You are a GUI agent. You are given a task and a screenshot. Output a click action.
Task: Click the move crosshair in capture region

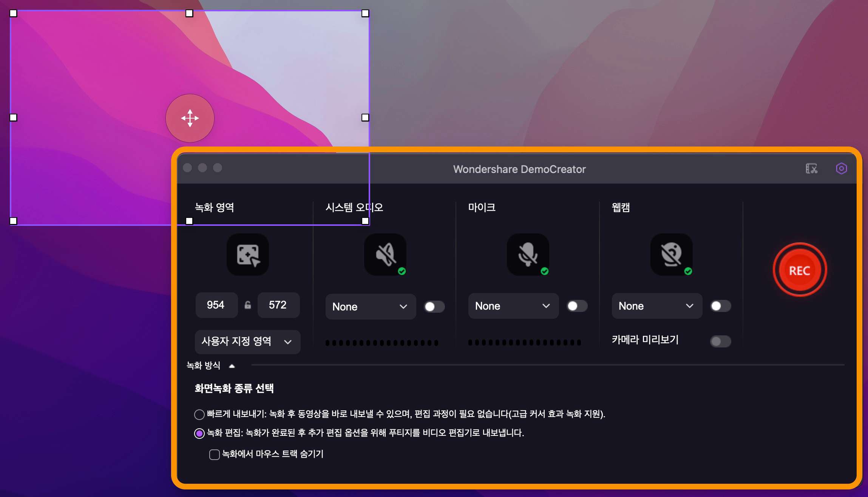(190, 118)
